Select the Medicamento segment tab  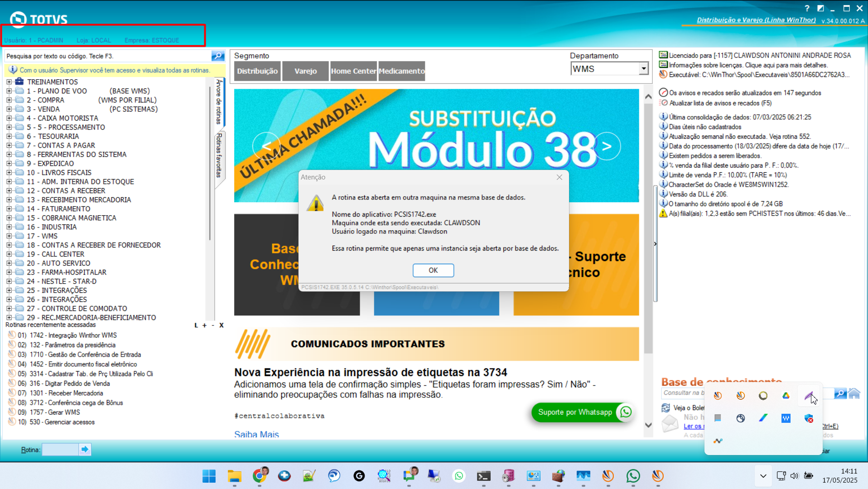tap(401, 71)
